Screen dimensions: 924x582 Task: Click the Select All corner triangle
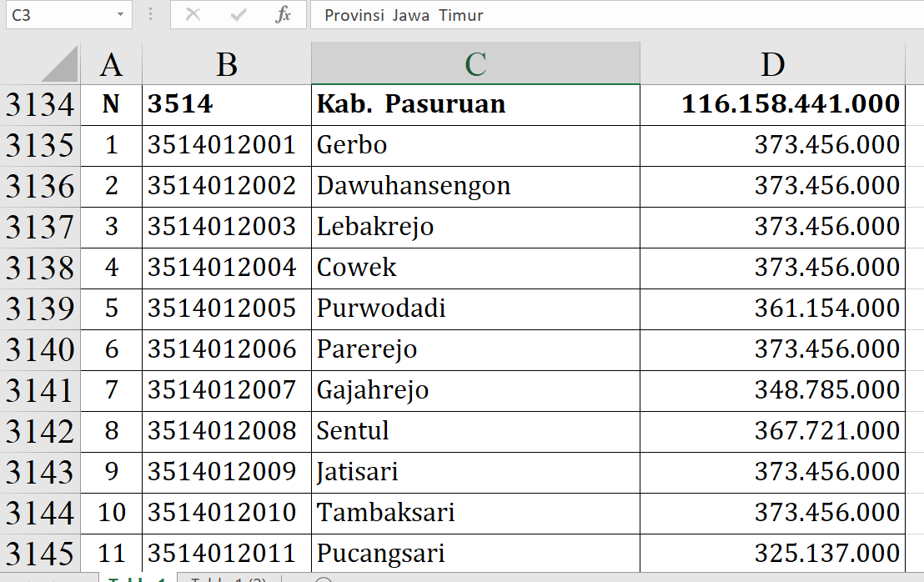pyautogui.click(x=58, y=64)
